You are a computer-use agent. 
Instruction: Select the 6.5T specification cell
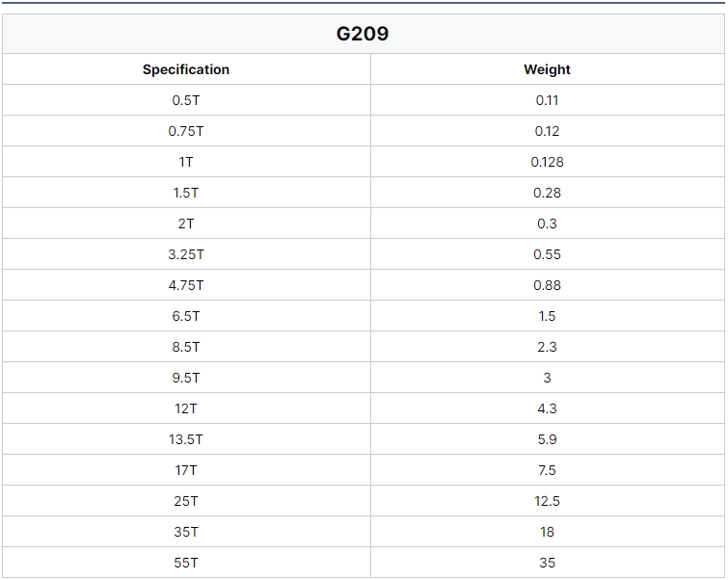click(186, 316)
